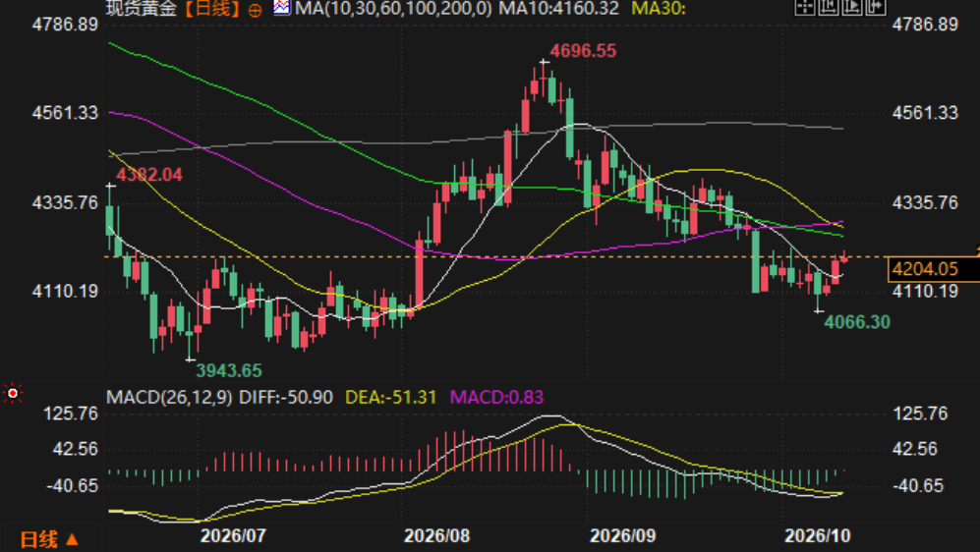
Task: Click the horizontal stretch icon at top right
Action: [876, 8]
